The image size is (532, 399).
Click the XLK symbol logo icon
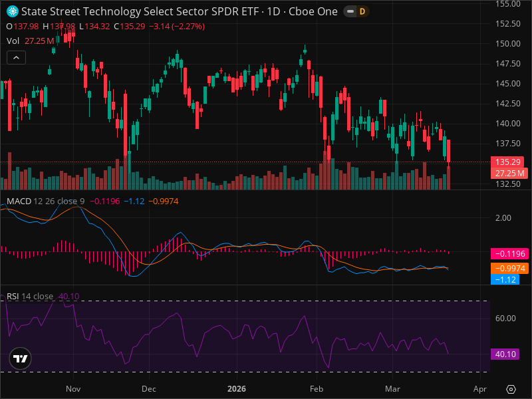coord(13,11)
